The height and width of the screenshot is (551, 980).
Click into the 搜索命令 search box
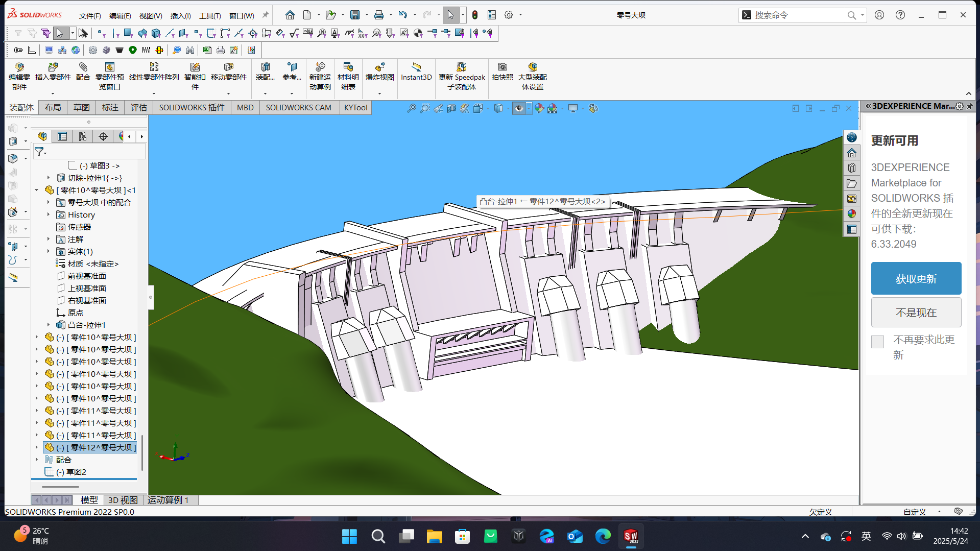click(x=799, y=15)
